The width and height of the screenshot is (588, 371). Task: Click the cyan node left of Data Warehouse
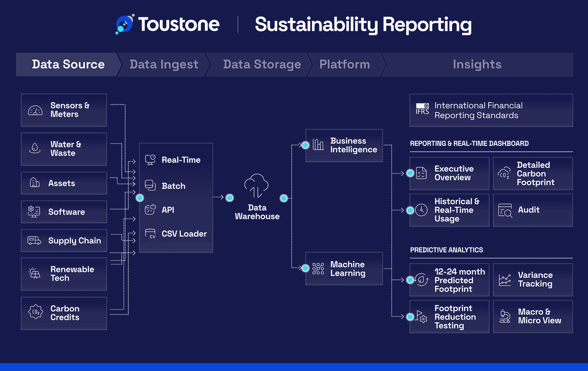pos(230,198)
